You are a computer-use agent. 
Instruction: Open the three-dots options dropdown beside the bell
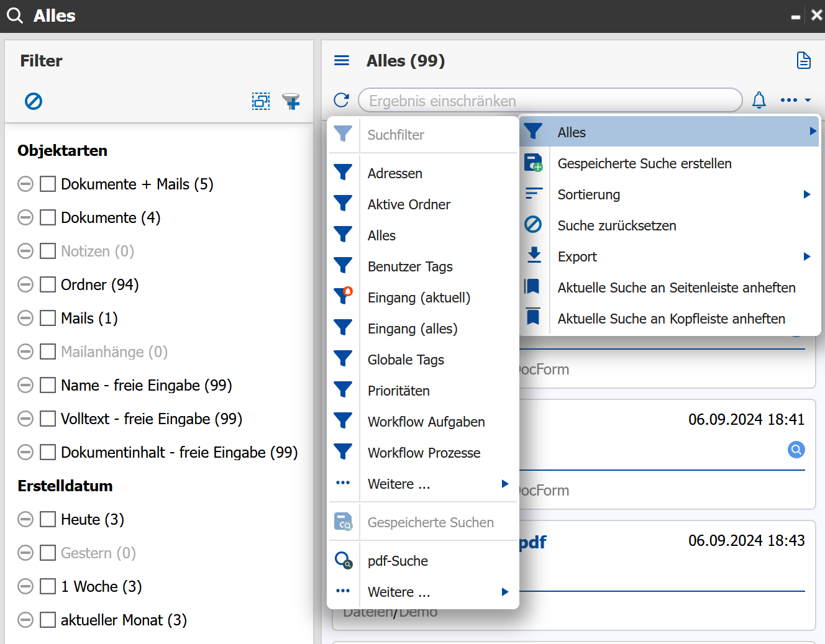(796, 100)
